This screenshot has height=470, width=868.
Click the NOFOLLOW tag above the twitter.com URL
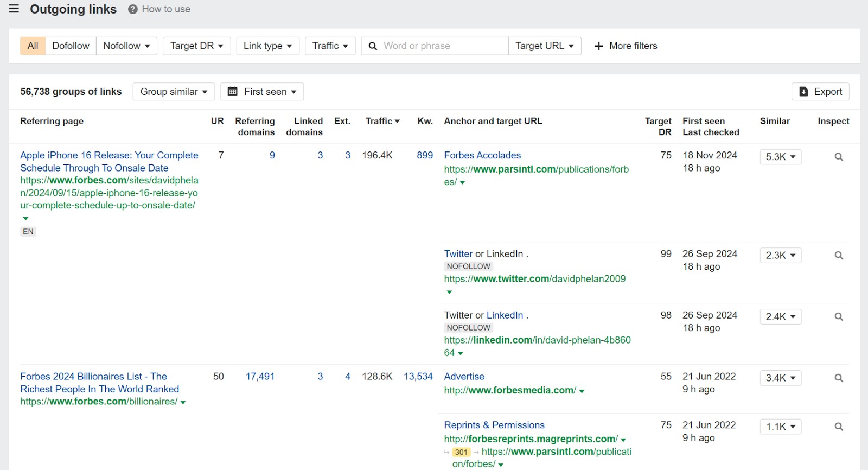(x=469, y=266)
